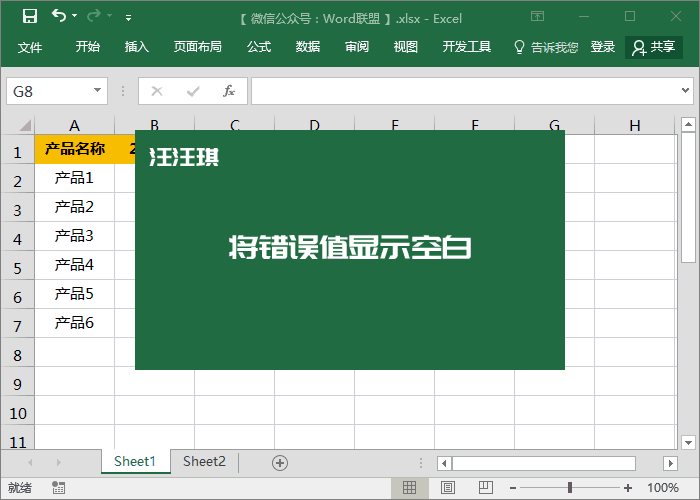Viewport: 700px width, 500px height.
Task: Open the 数据 tab
Action: pyautogui.click(x=308, y=46)
